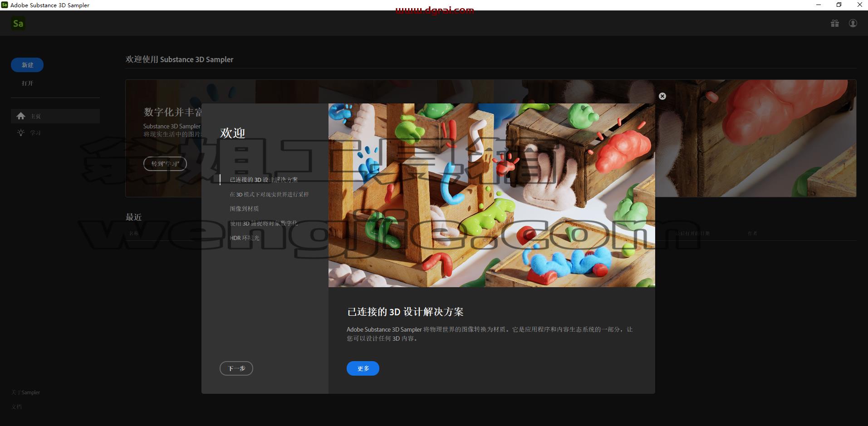This screenshot has width=868, height=426.
Task: Click the lightbulb icon next to 学习
Action: tap(21, 132)
